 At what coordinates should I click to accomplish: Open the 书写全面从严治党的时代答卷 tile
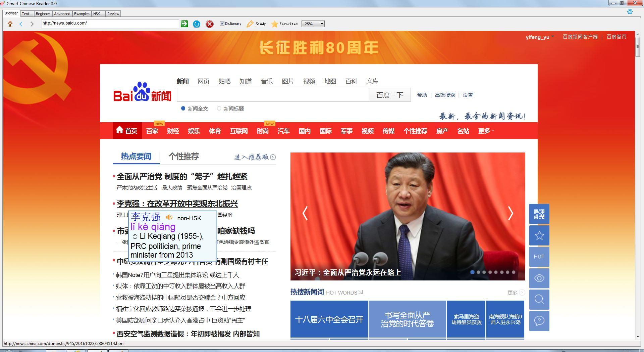pos(407,319)
